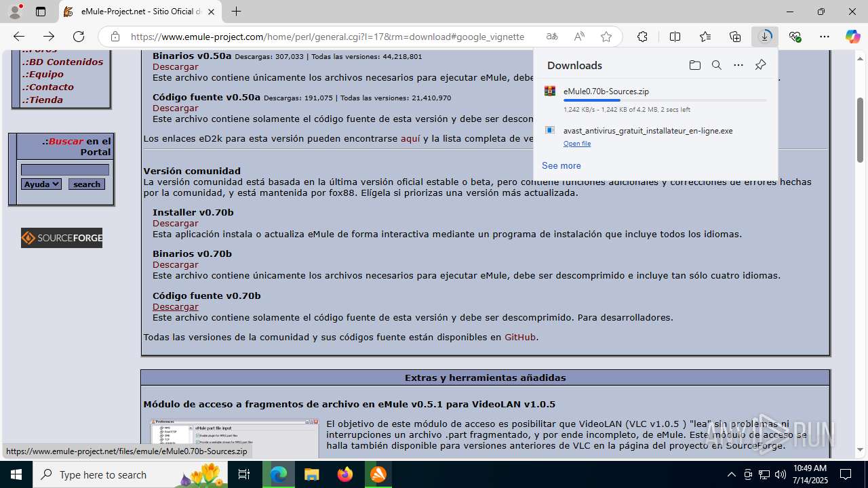
Task: Open .:Contacto sidebar link
Action: tap(47, 87)
